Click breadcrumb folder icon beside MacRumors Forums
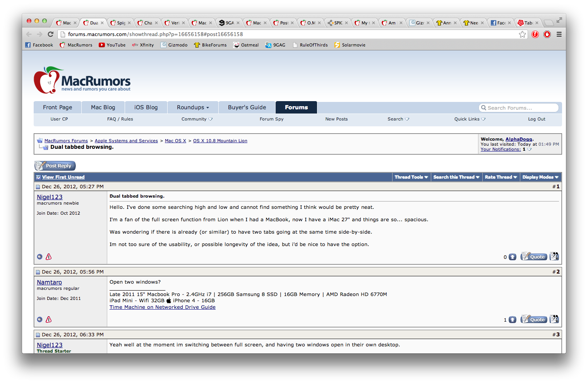588x384 pixels. tap(39, 141)
